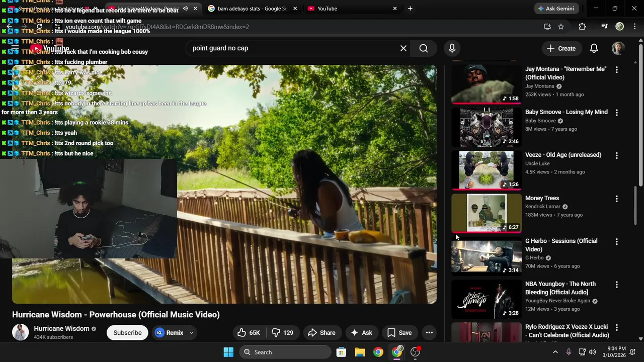Open options for 'Money Trees' video
Viewport: 644px width, 362px height.
coord(616,199)
